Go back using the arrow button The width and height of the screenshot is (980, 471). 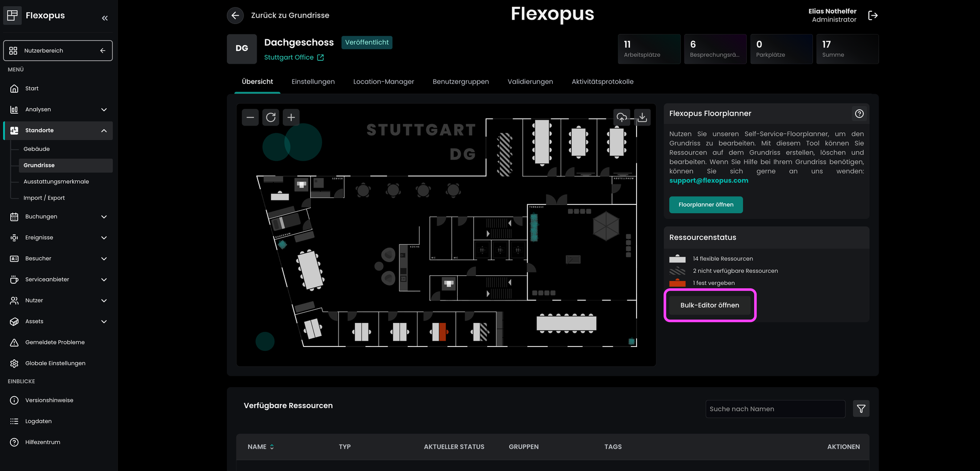pos(235,16)
